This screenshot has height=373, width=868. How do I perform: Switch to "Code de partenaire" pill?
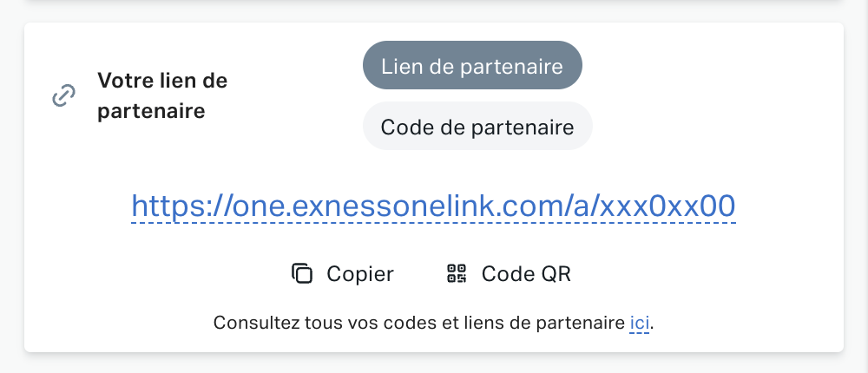click(x=477, y=127)
